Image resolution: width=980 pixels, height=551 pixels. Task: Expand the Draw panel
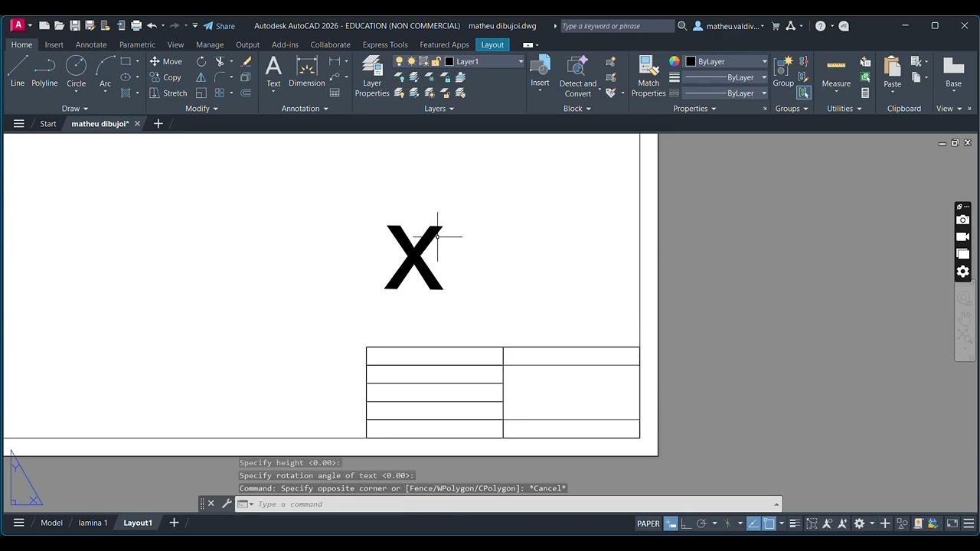(x=75, y=109)
